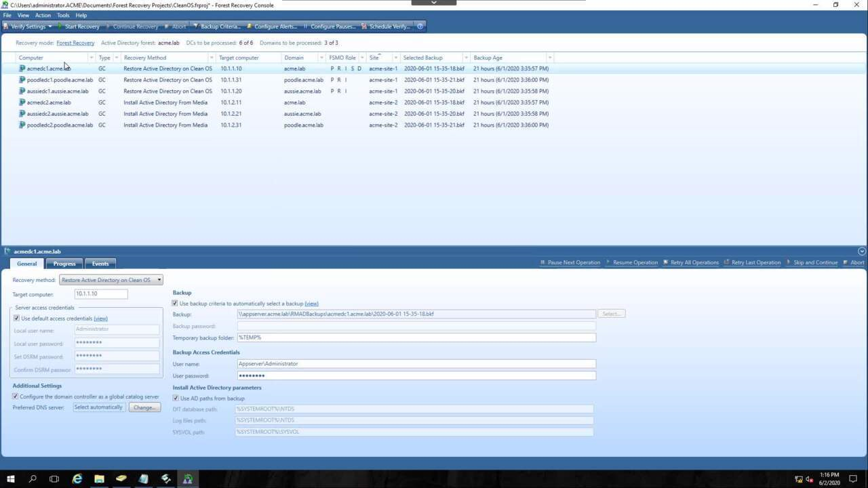Click into the Target computer field
The width and height of the screenshot is (868, 488).
point(101,294)
